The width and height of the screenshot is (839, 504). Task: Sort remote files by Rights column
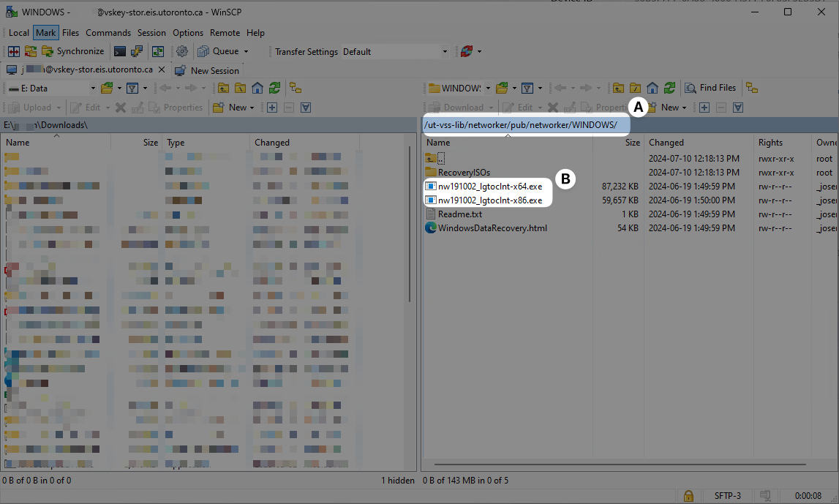coord(781,143)
